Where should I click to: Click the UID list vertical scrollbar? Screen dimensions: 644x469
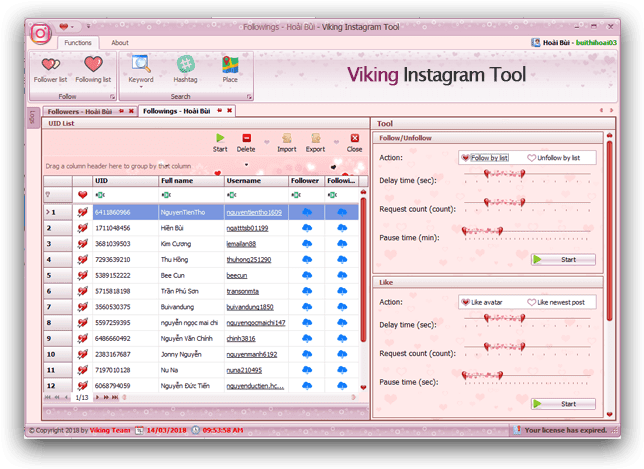363,269
